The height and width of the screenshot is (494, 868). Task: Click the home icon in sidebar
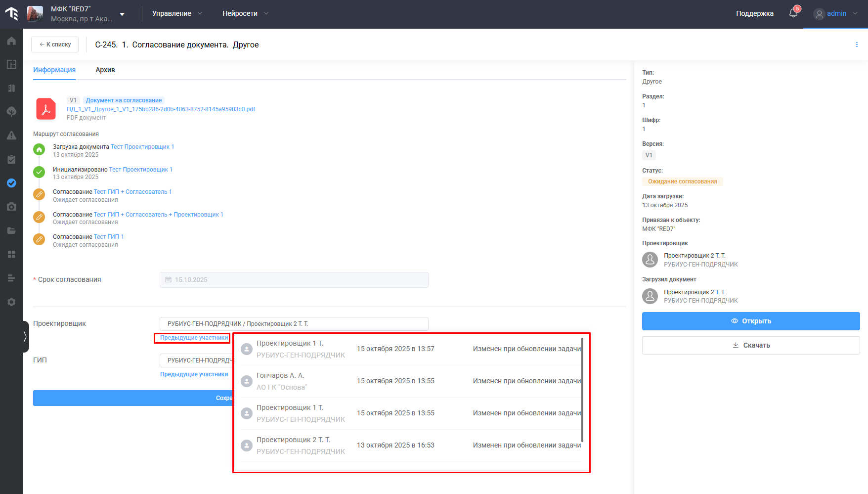(11, 41)
